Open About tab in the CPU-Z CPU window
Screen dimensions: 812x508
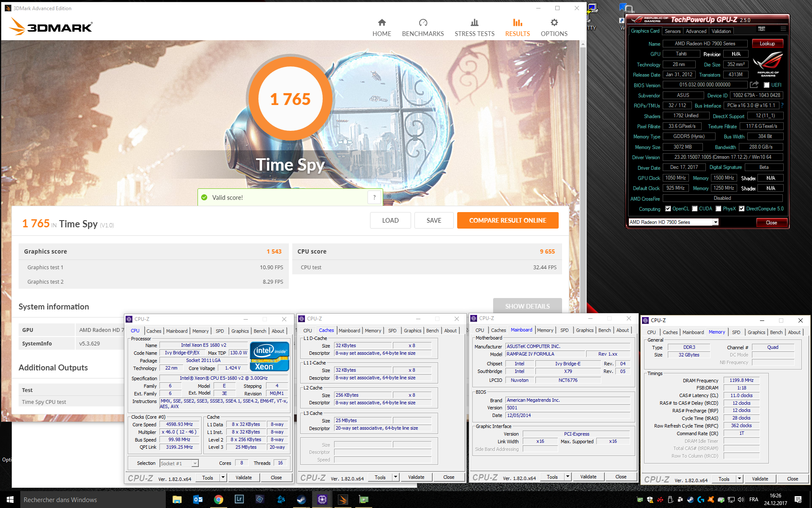[x=278, y=331]
